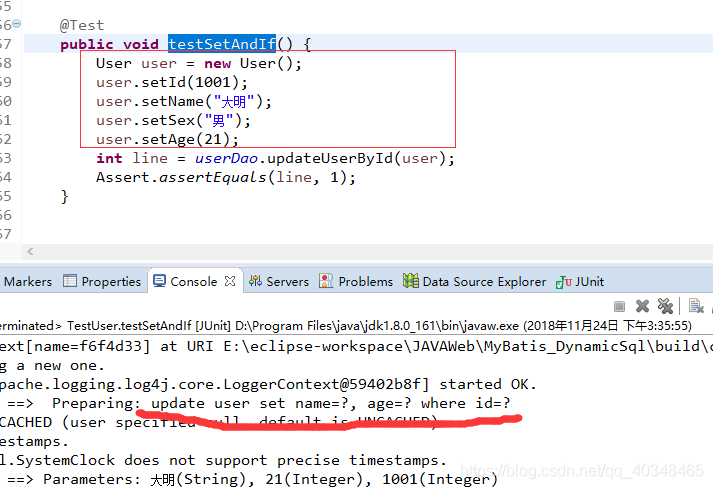
Task: Click the highlighted testSetAndIf method name
Action: [222, 44]
